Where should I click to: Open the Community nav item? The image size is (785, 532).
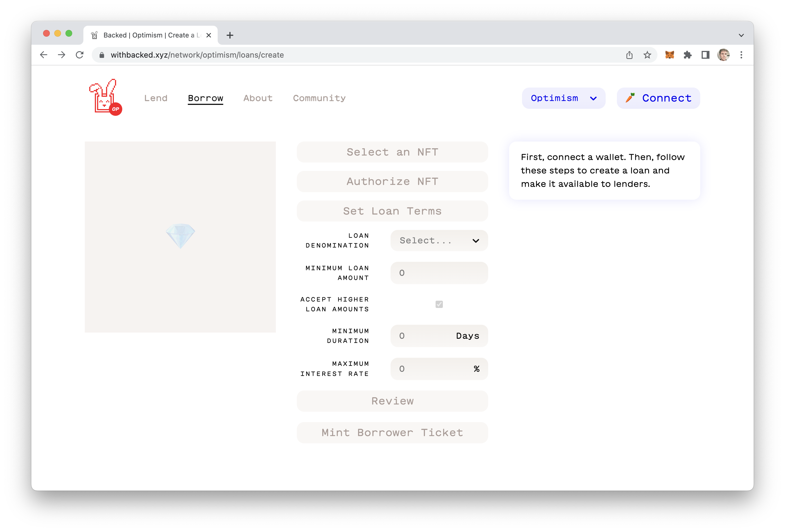pyautogui.click(x=319, y=98)
